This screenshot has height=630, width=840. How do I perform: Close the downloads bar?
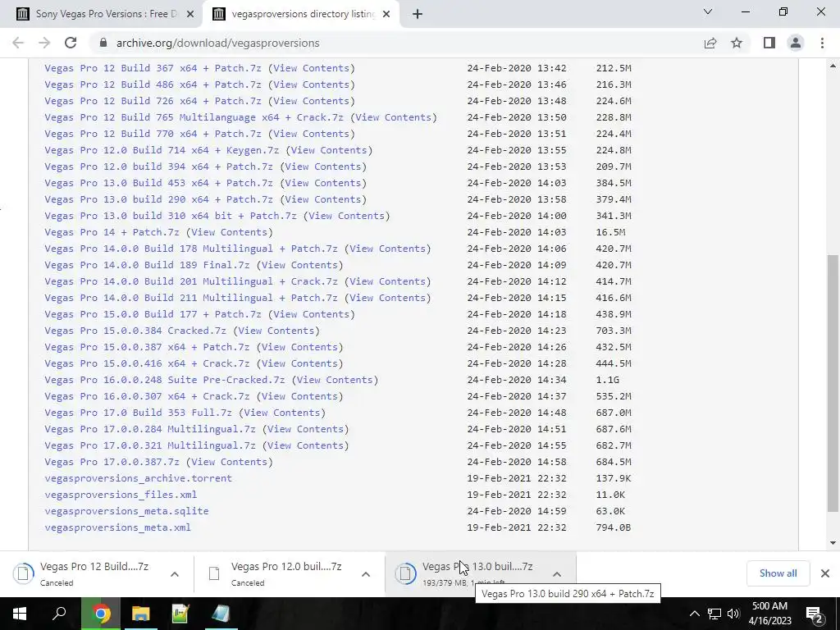pos(825,573)
